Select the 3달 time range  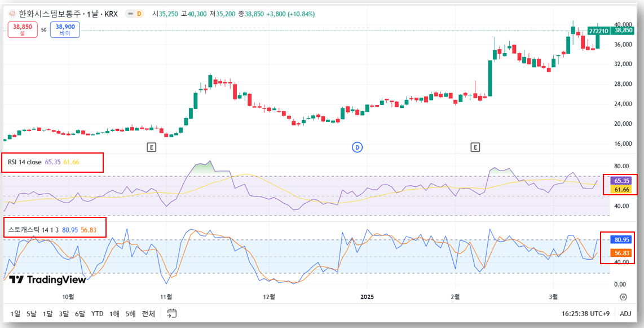[64, 314]
